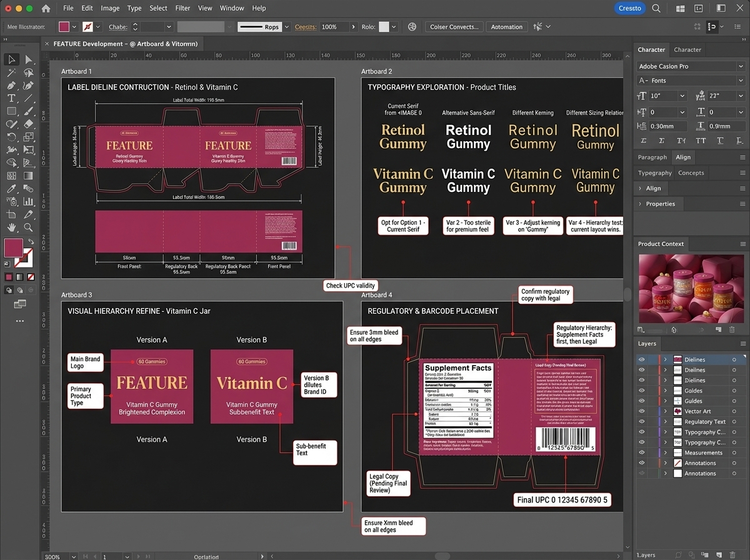The height and width of the screenshot is (560, 750).
Task: Hide the Measurements layer
Action: pyautogui.click(x=641, y=452)
